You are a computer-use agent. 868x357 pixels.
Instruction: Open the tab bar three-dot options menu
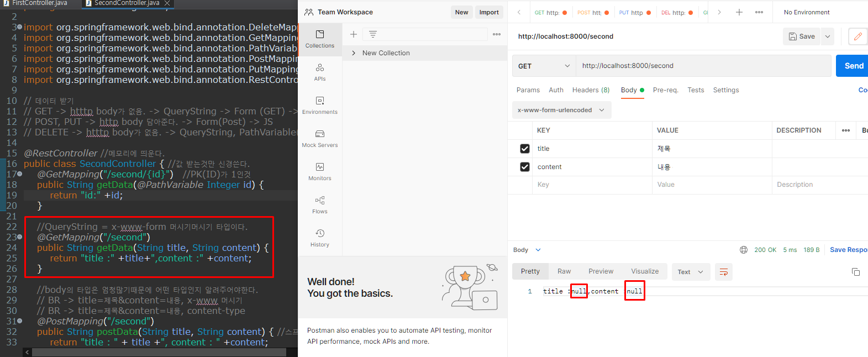(759, 12)
